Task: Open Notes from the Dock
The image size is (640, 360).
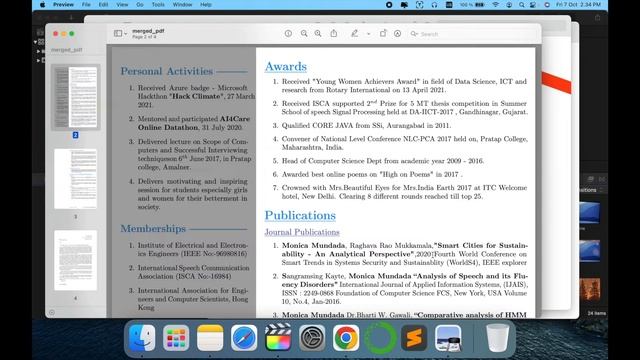Action: 210,338
